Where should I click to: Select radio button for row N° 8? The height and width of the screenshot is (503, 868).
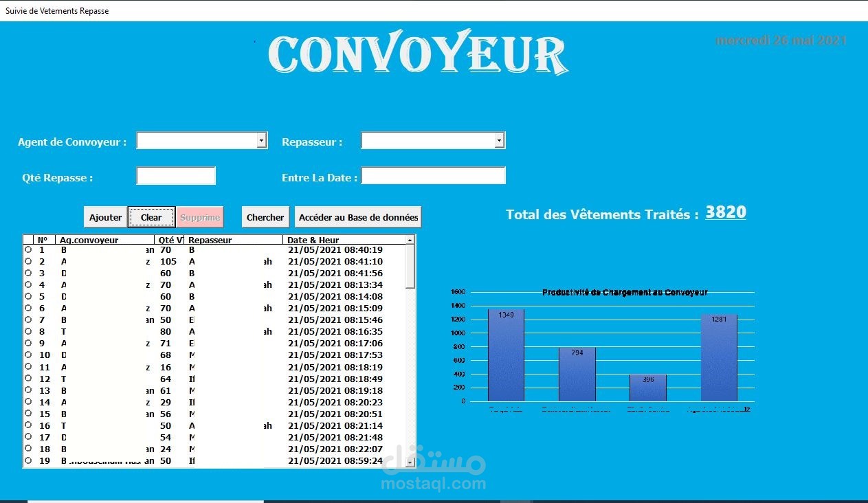coord(28,332)
